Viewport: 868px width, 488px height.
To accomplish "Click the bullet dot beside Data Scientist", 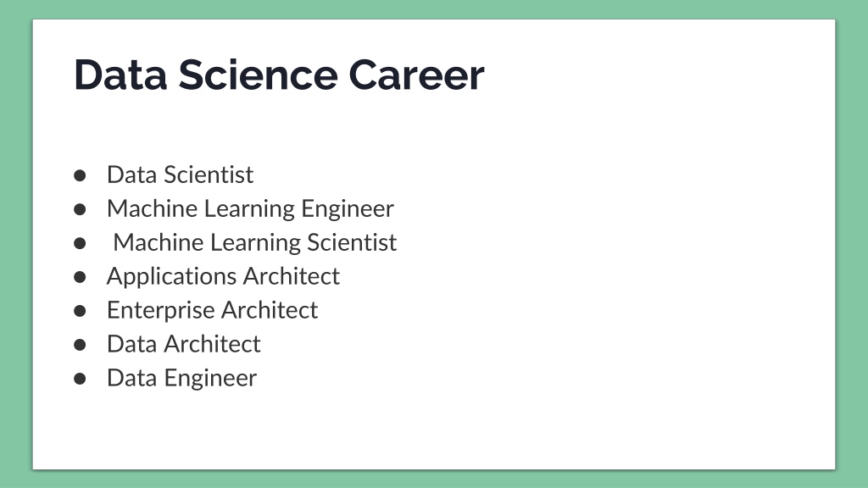I will tap(80, 176).
